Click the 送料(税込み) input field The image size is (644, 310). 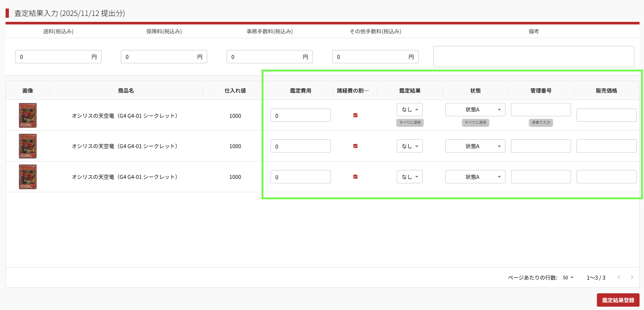pos(54,57)
